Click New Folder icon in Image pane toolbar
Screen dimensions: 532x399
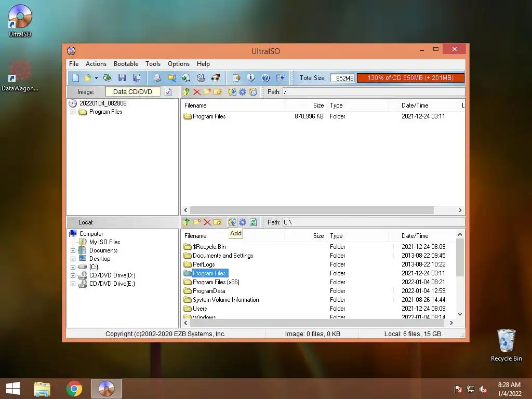pyautogui.click(x=207, y=92)
